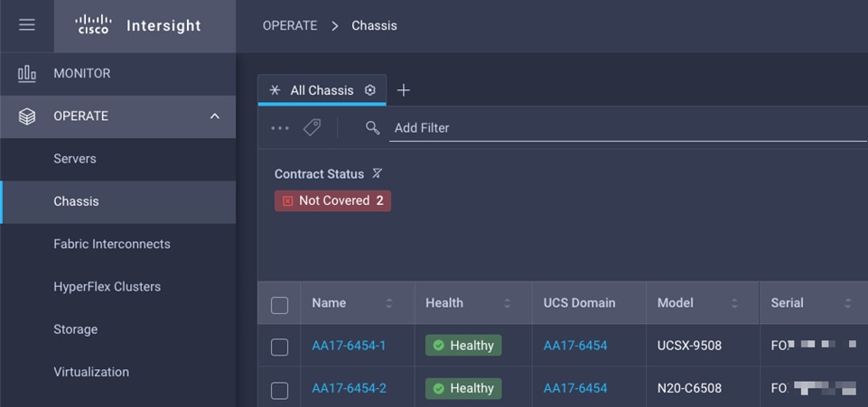Click the Healthy badge for AA17-6454-2

[463, 389]
